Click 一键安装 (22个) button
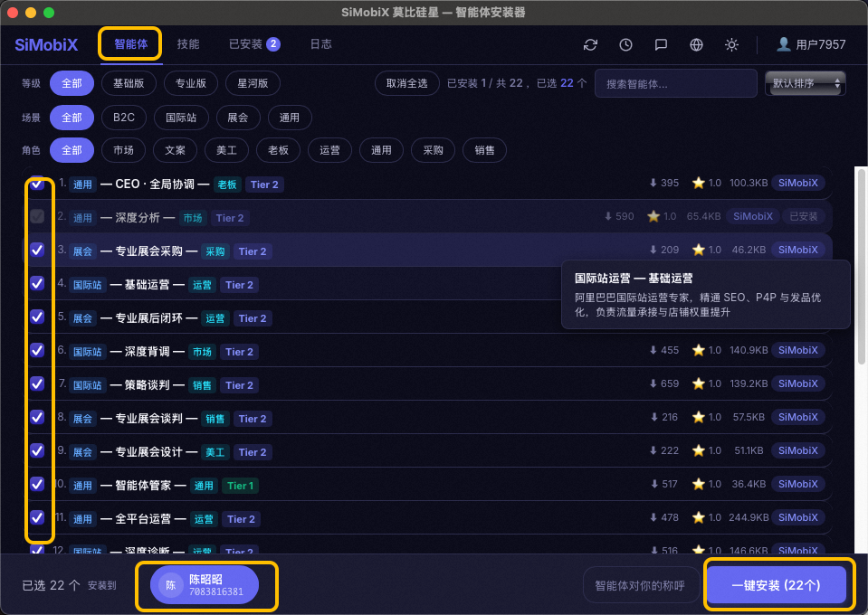868x615 pixels. (776, 585)
